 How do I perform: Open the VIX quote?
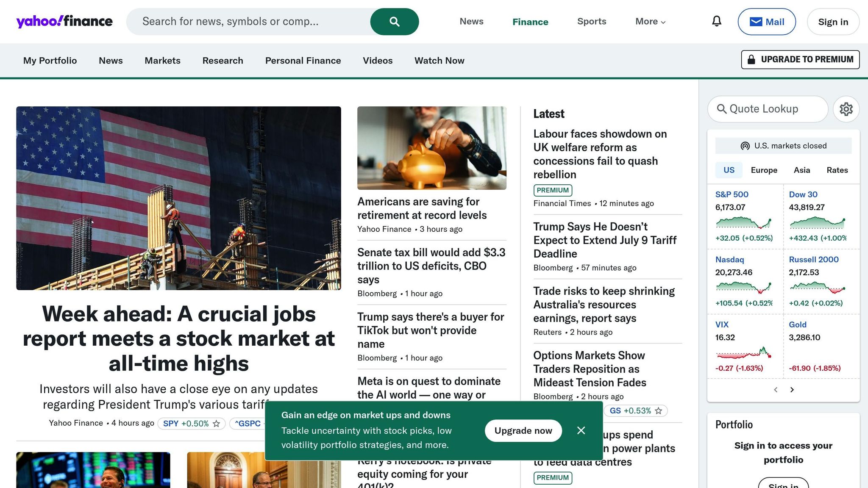tap(722, 325)
